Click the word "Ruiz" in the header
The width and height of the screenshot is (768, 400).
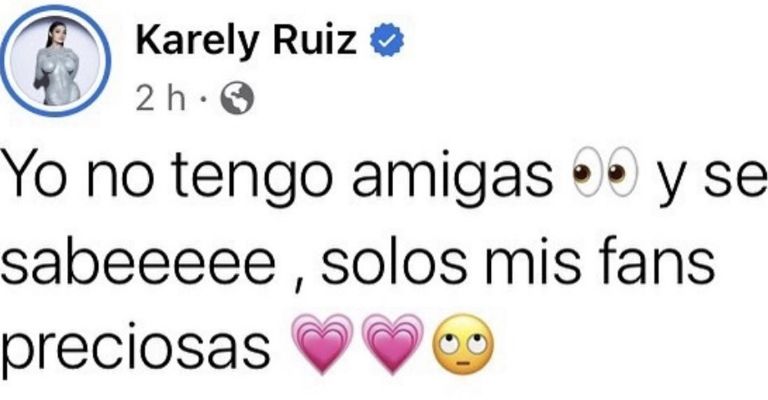pyautogui.click(x=314, y=39)
